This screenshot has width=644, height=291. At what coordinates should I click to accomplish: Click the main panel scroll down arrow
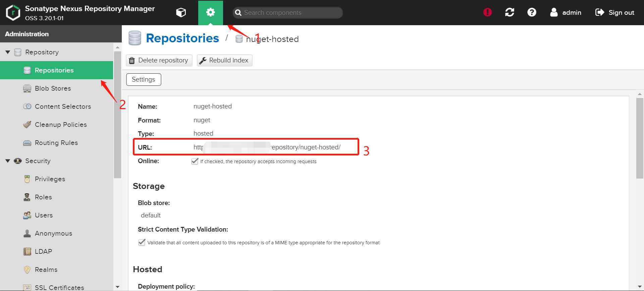pyautogui.click(x=640, y=287)
